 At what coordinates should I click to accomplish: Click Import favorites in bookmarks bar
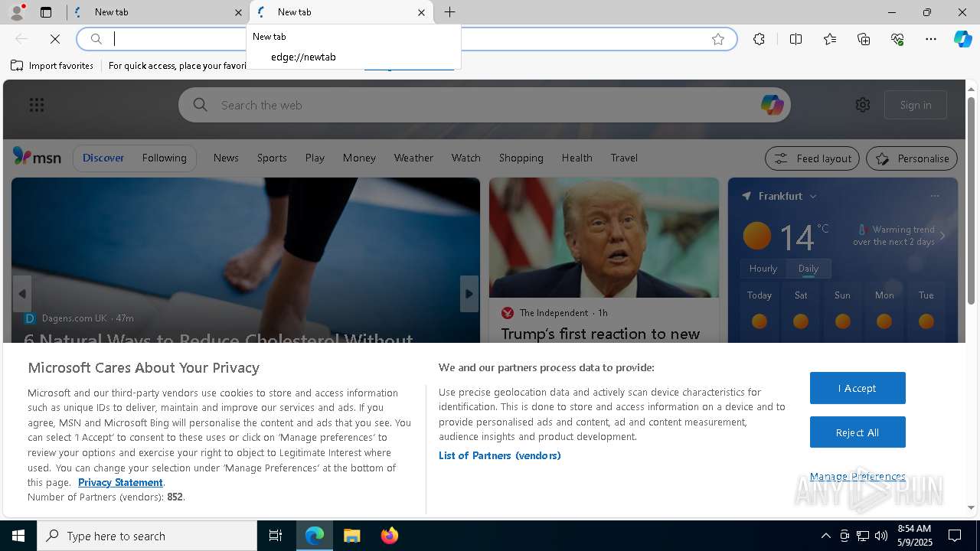52,66
